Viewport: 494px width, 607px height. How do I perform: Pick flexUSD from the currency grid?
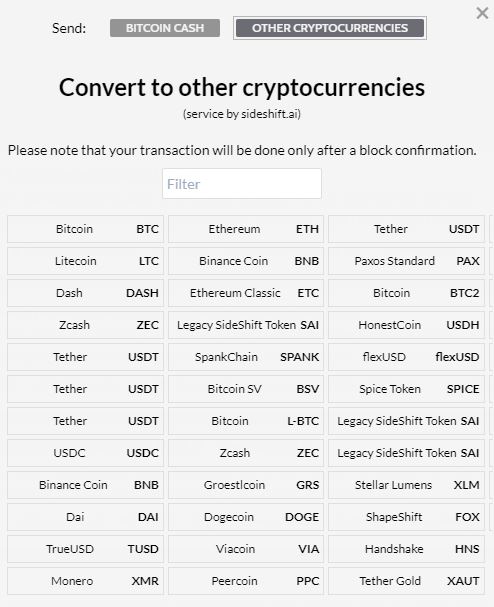point(407,357)
